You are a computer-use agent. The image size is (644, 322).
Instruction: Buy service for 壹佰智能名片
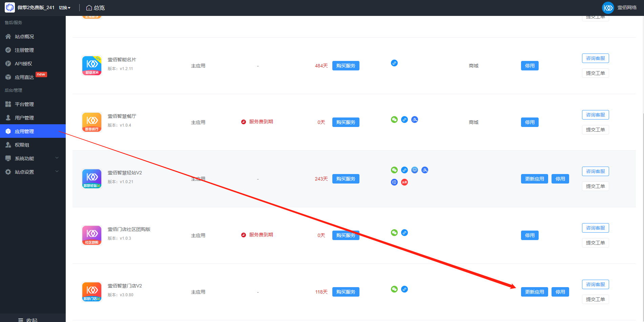coord(346,66)
